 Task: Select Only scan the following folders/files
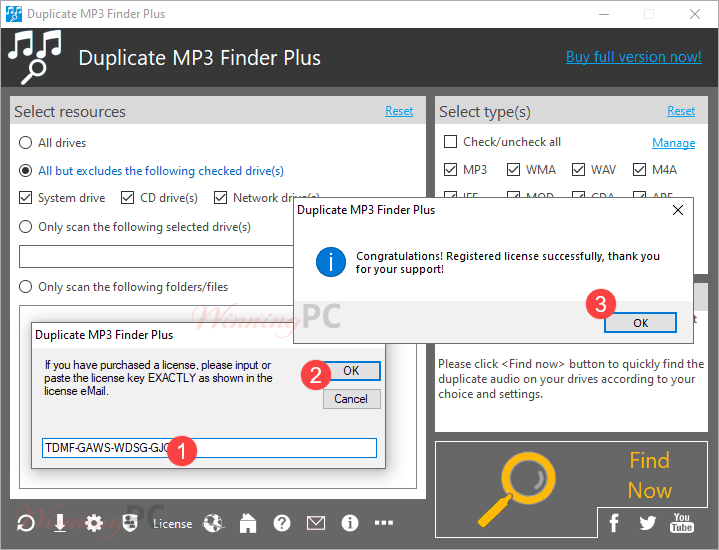pyautogui.click(x=26, y=287)
